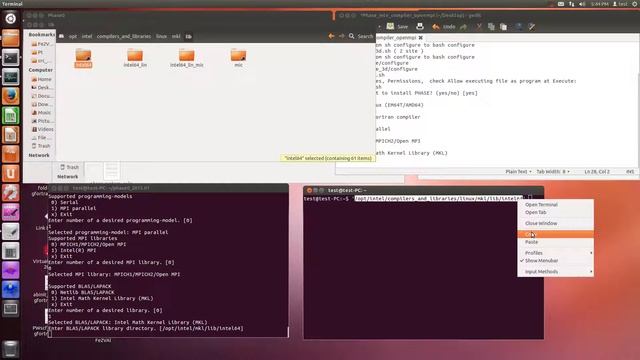Expand the Profiles submenu
640x360 pixels.
[556, 253]
